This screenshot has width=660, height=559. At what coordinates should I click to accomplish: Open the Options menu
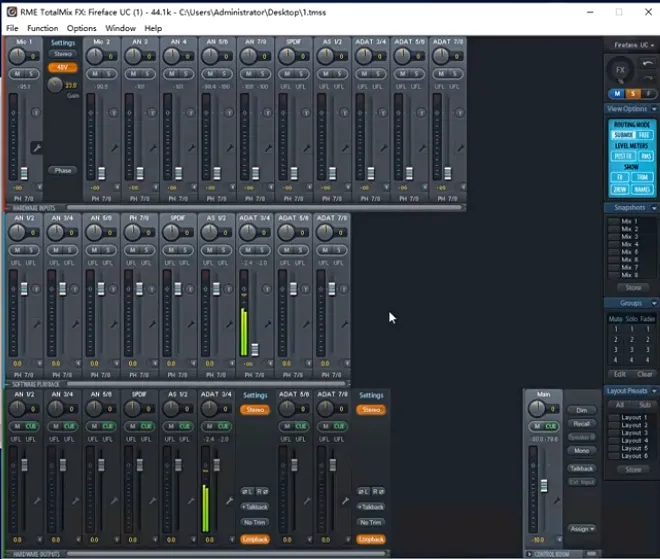[81, 28]
